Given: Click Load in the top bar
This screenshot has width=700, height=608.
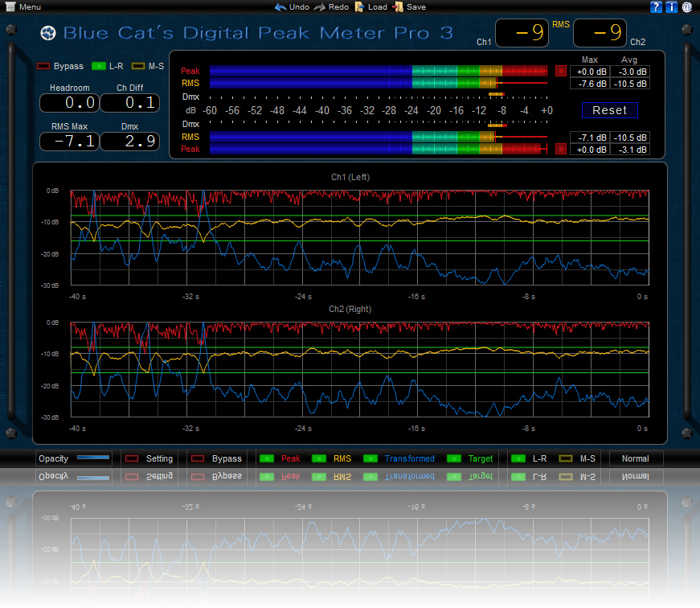Looking at the screenshot, I should click(377, 7).
